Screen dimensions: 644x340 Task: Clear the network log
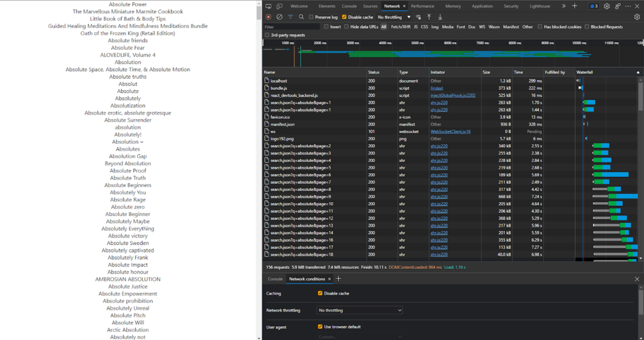coord(279,17)
